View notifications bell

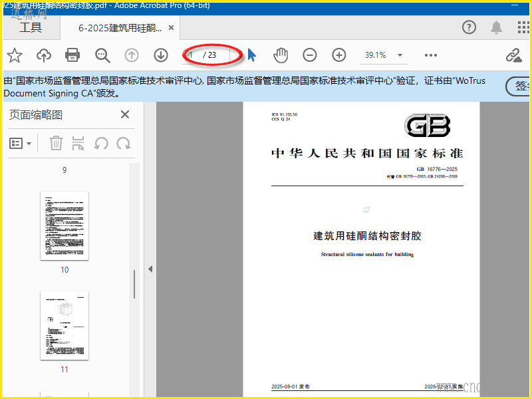point(496,27)
